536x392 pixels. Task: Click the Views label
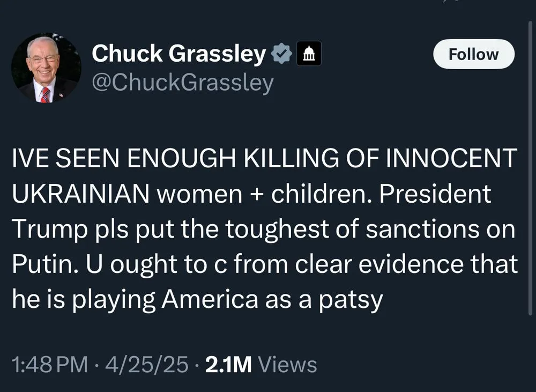point(287,365)
